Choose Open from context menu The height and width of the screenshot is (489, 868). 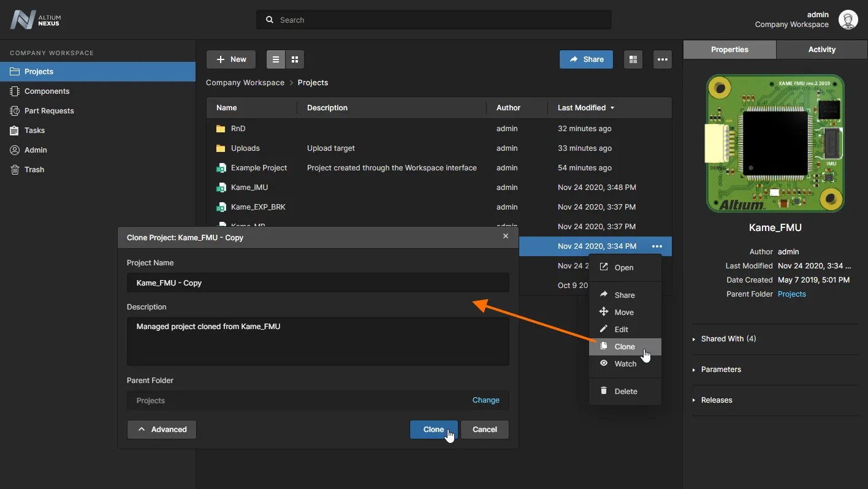tap(625, 268)
